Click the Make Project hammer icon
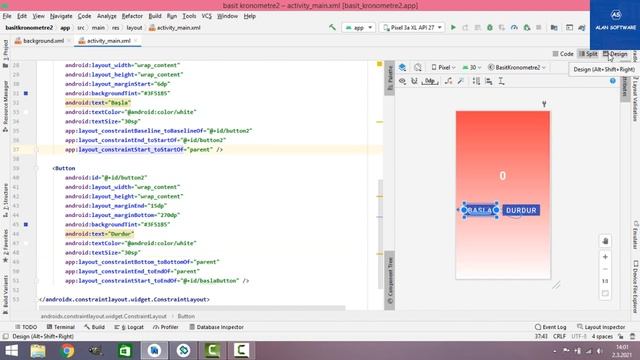This screenshot has height=360, width=640. [x=332, y=27]
